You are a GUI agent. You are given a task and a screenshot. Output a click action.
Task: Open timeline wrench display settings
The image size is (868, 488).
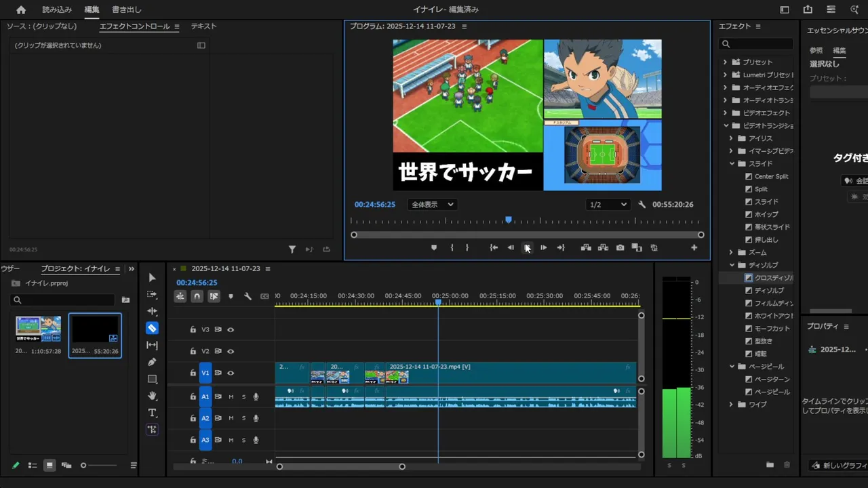point(248,296)
